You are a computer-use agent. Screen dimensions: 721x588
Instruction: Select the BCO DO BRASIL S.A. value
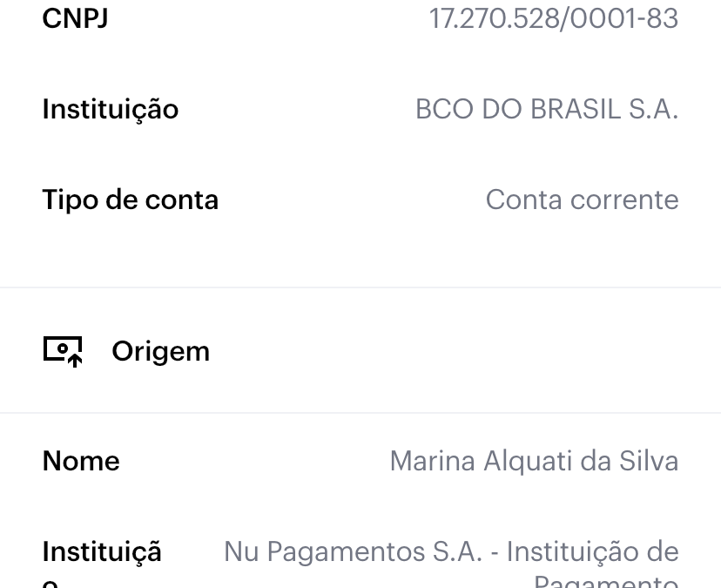pos(547,110)
